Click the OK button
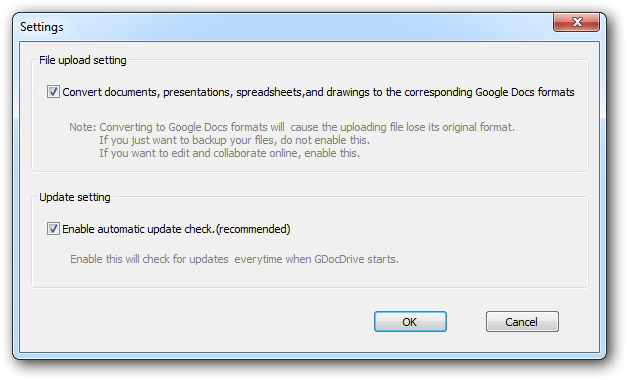 (x=410, y=322)
